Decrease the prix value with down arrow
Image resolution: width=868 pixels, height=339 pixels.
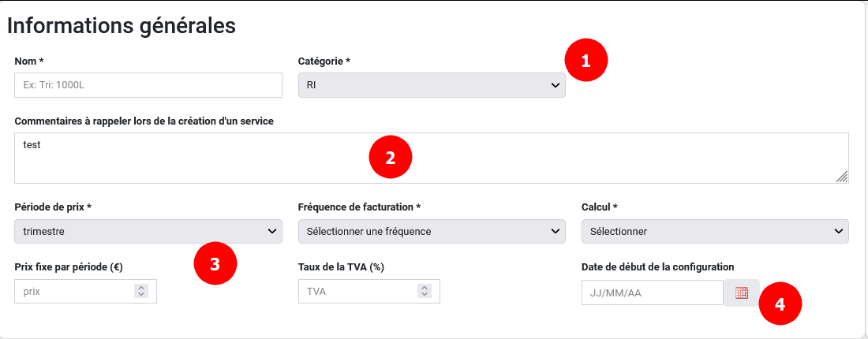tap(141, 296)
